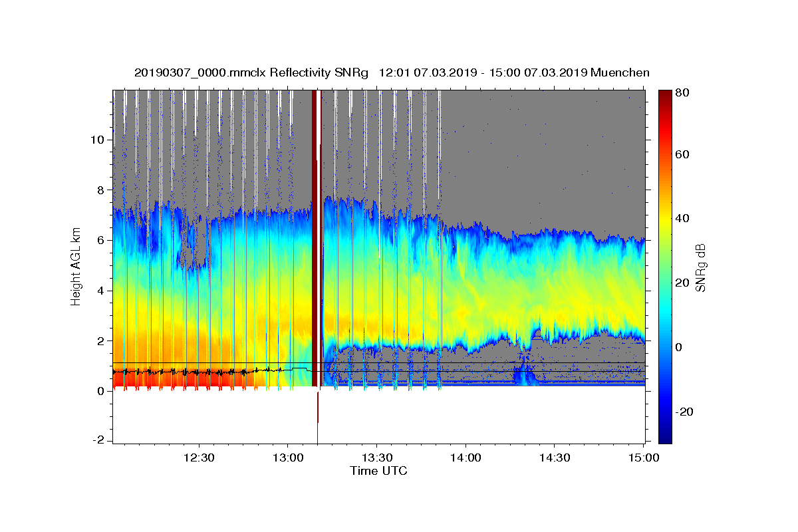Click the colorbar value label 40
The image size is (798, 532).
pos(682,218)
